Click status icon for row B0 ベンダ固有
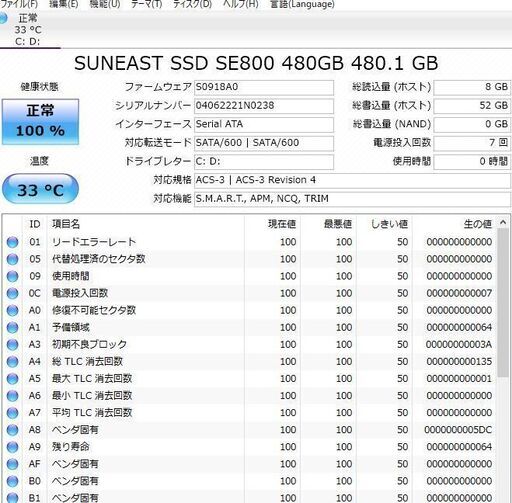 12,481
